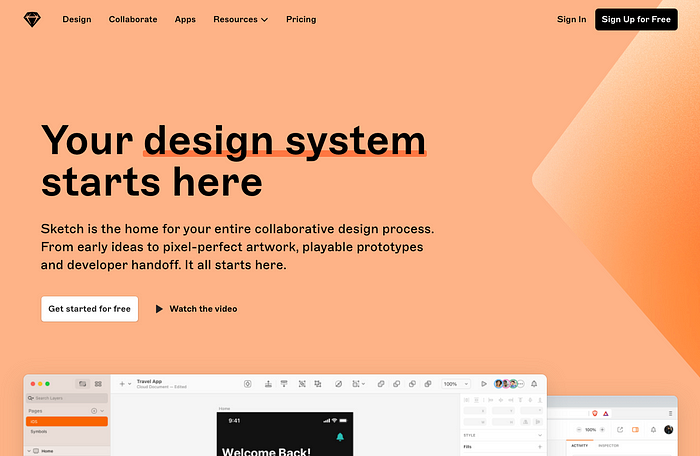Click the Travel App document title
The height and width of the screenshot is (456, 700).
pyautogui.click(x=149, y=381)
